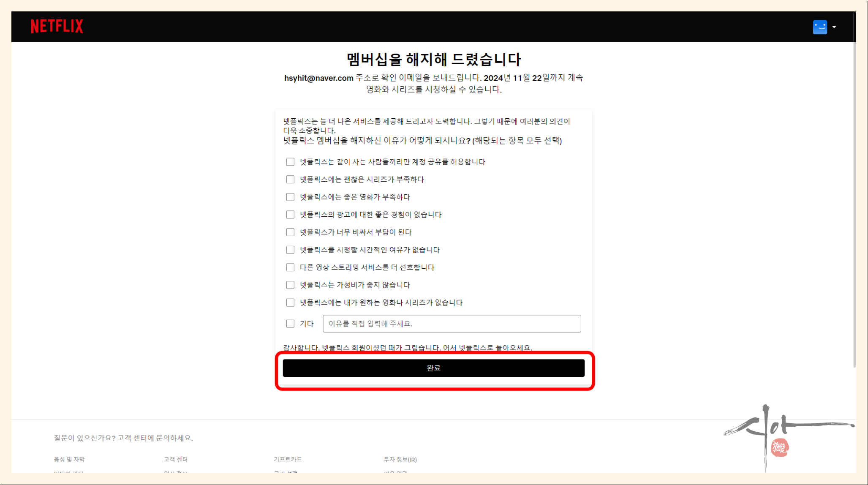
Task: Open 음성 및 자막 footer link
Action: coord(69,459)
